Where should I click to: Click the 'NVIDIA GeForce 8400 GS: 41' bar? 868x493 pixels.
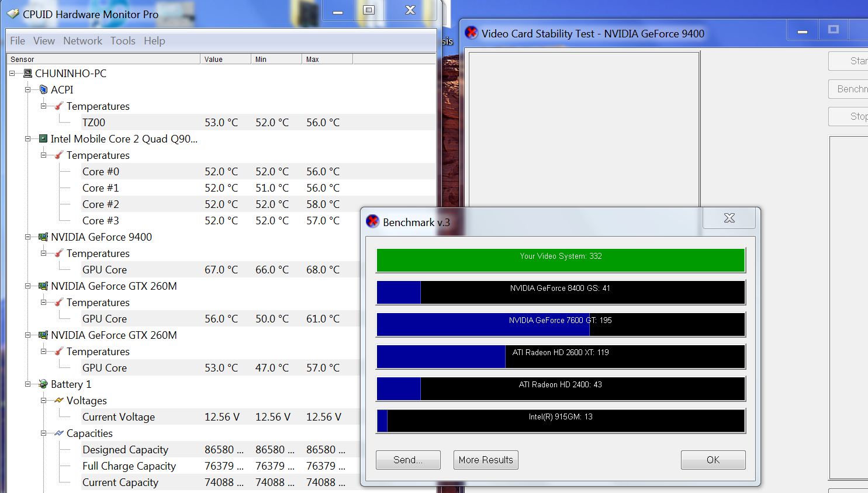coord(561,292)
